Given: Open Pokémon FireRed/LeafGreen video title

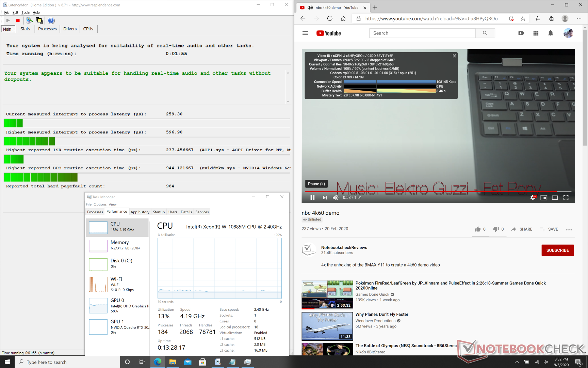Looking at the screenshot, I should (x=451, y=286).
